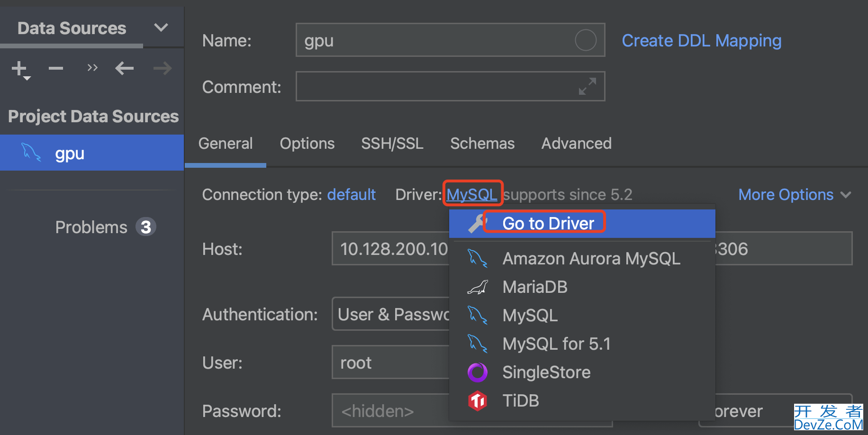
Task: Add a new data source with plus icon
Action: coord(20,69)
